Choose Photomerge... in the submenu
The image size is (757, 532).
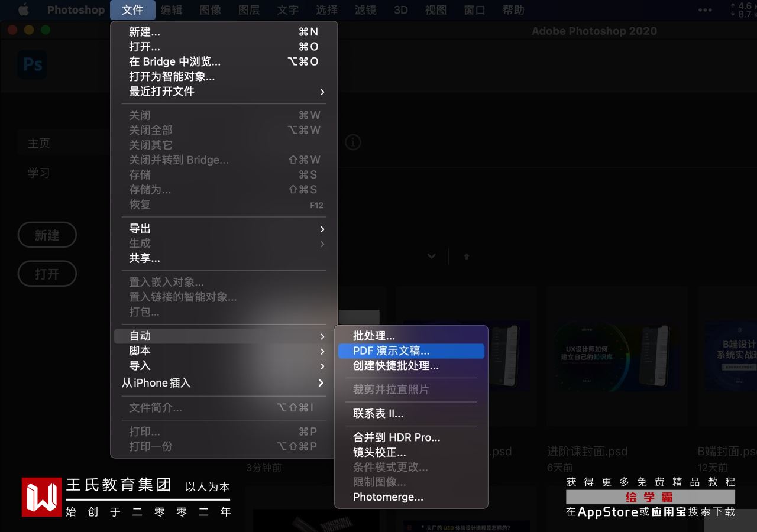[x=411, y=497]
